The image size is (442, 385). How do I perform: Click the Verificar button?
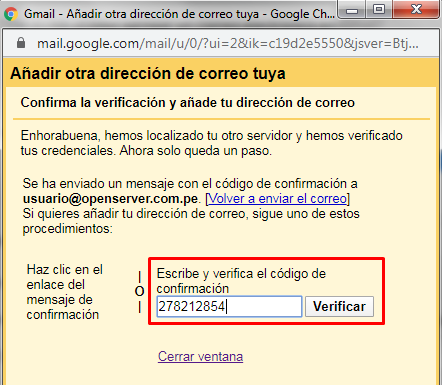(x=339, y=306)
